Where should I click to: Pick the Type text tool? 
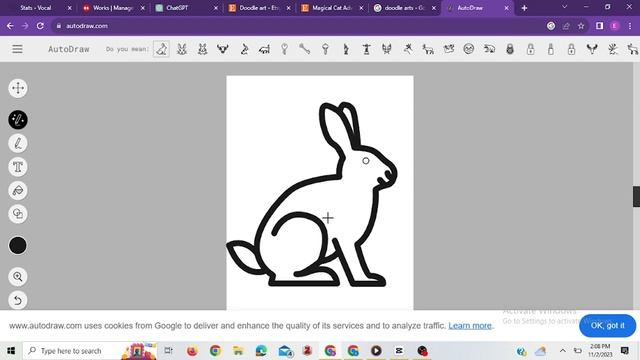click(18, 167)
